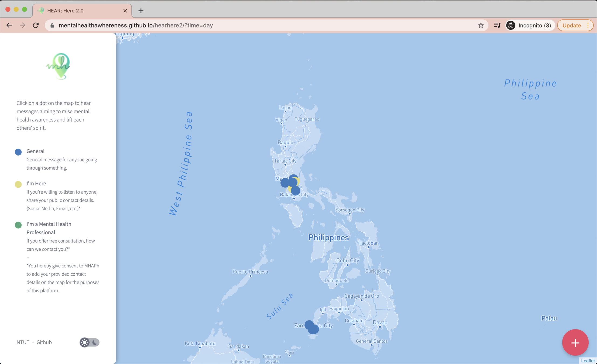Open a new browser tab
The height and width of the screenshot is (364, 597).
pos(141,11)
